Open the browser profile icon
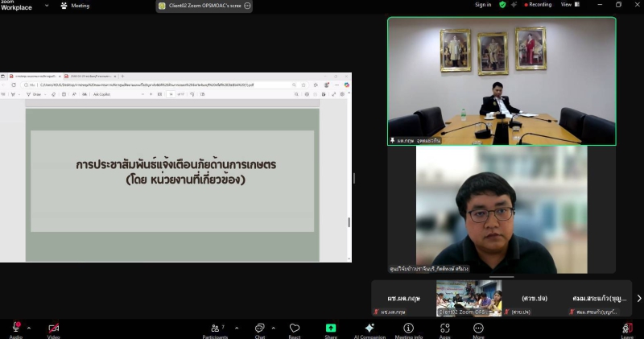The width and height of the screenshot is (644, 339). coord(327,85)
